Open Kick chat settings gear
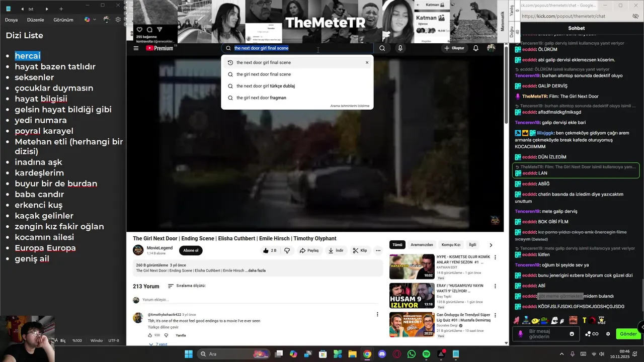This screenshot has height=362, width=644. click(608, 334)
